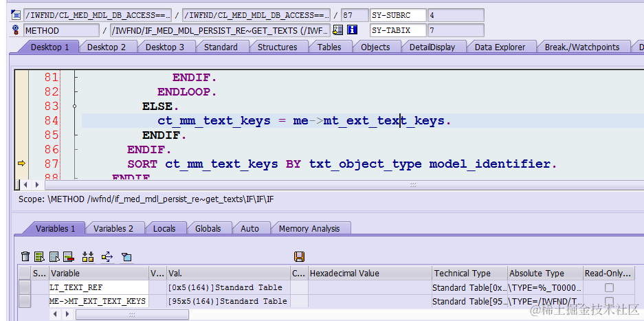Viewport: 644px width, 321px height.
Task: Click the filter funnel icon in variables toolbar
Action: pos(126,257)
